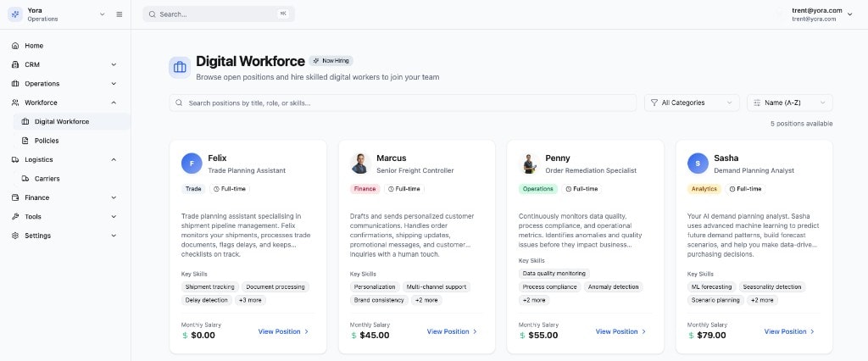Toggle the sidebar menu hamburger icon
868x361 pixels.
[x=120, y=14]
